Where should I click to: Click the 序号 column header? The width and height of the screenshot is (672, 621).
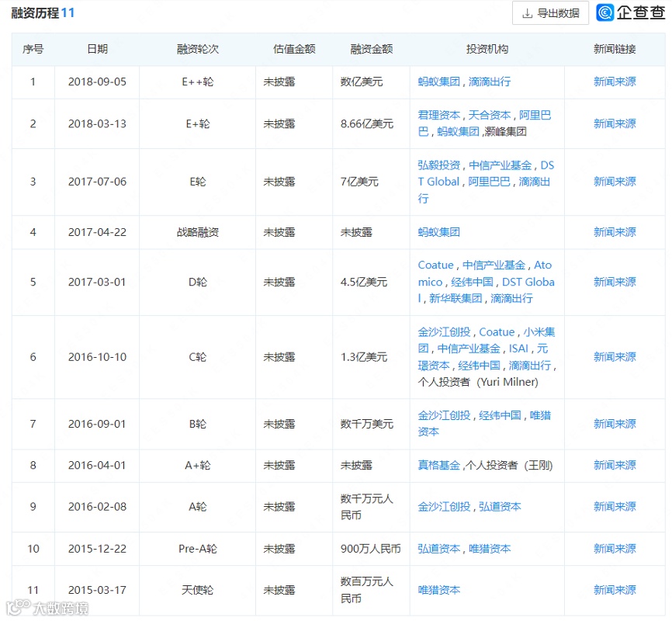(33, 49)
